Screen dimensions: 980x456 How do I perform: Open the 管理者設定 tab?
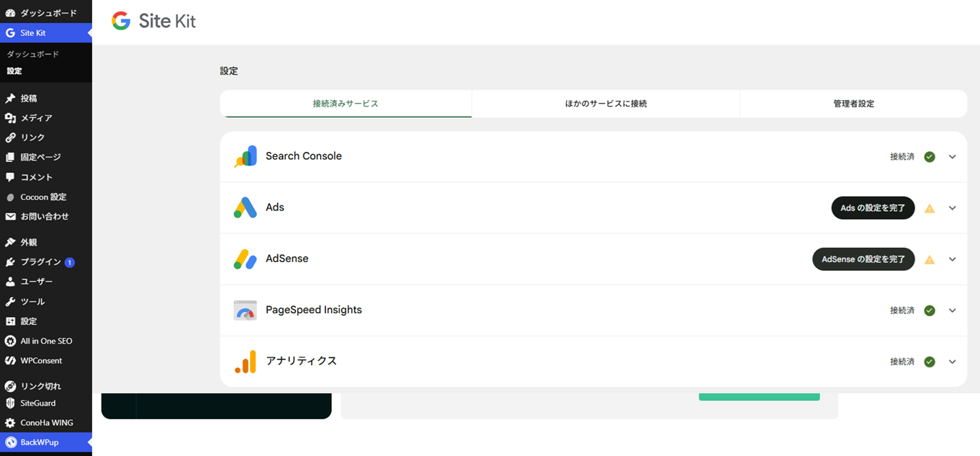(x=853, y=104)
